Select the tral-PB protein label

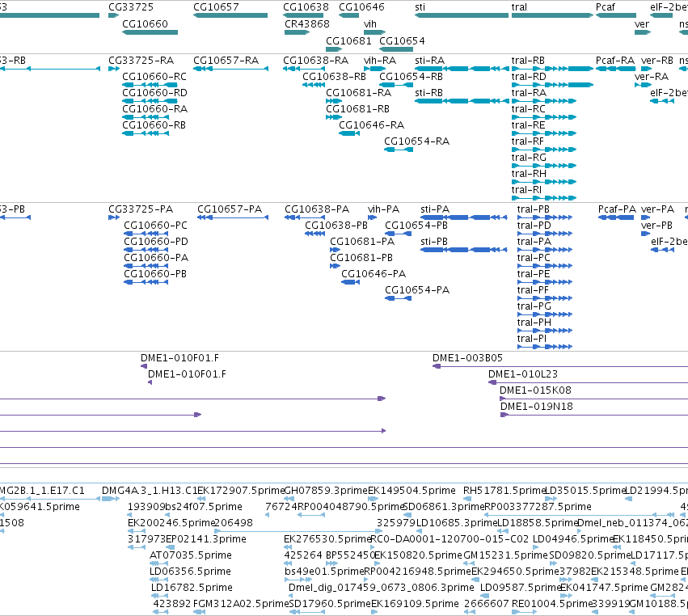click(x=533, y=209)
